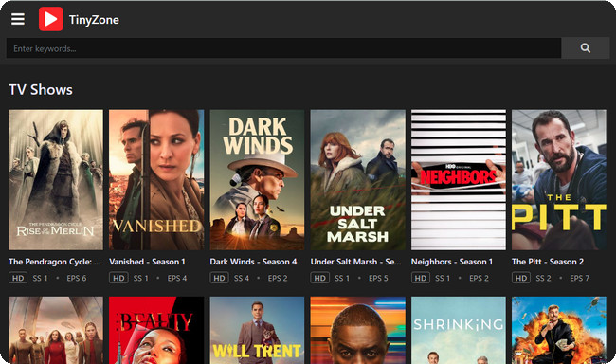Open the starship crew poster in second row
This screenshot has width=616, height=364.
point(56,330)
